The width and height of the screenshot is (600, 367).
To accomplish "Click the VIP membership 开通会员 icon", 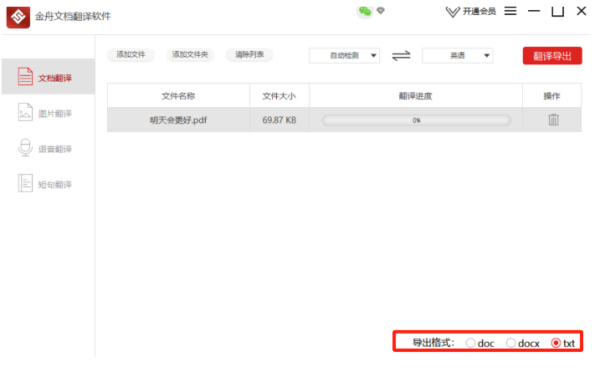I will tap(471, 11).
